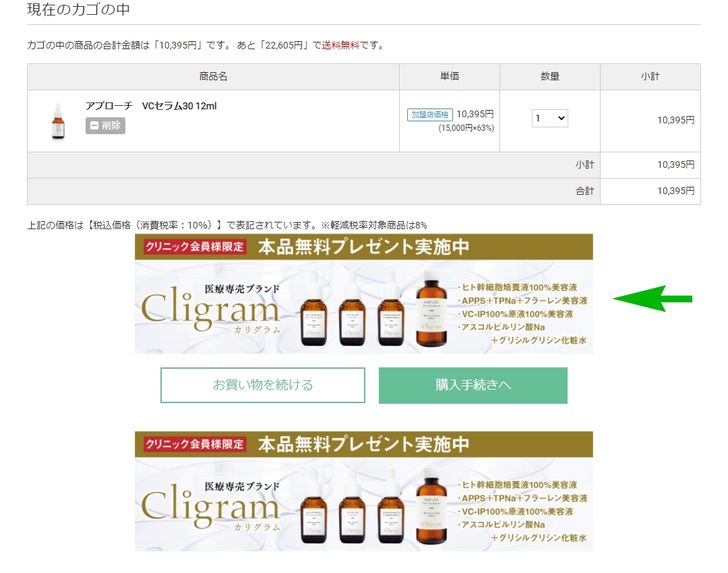Open the Cligram banner above the buttons

(363, 294)
